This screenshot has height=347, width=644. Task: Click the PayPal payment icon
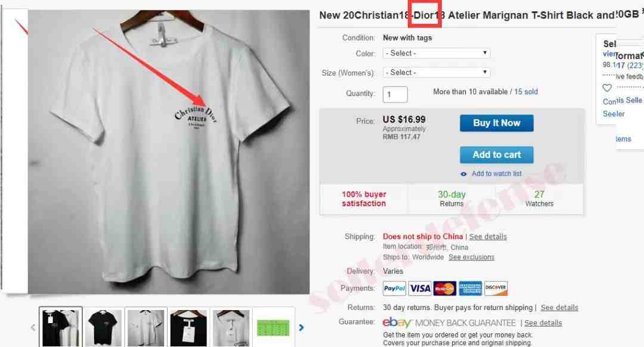394,289
